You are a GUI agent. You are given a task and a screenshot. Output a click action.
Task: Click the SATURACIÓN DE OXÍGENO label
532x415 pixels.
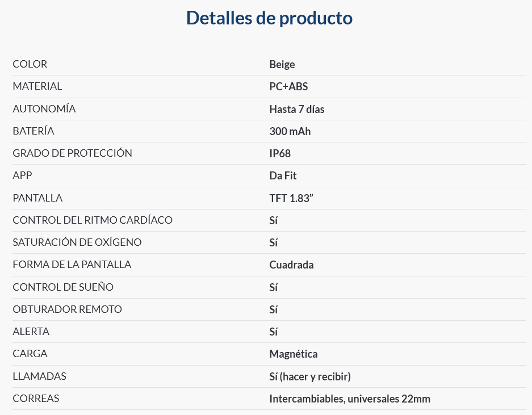click(x=77, y=242)
